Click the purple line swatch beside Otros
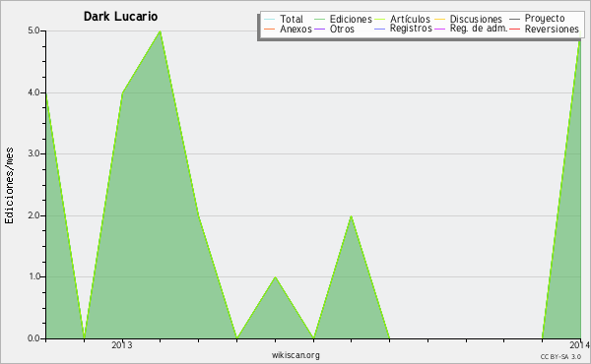Viewport: 591px width, 364px height. click(x=319, y=29)
